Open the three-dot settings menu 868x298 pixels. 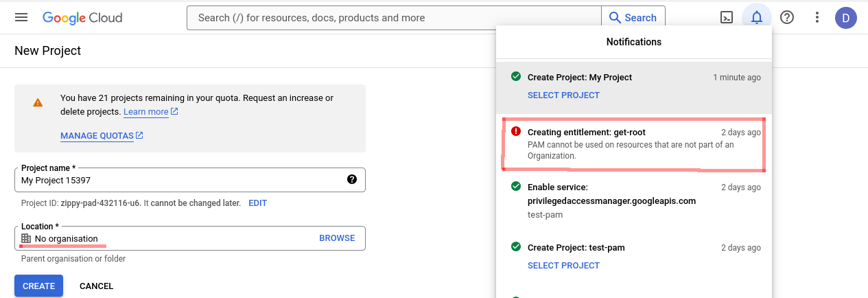point(817,18)
